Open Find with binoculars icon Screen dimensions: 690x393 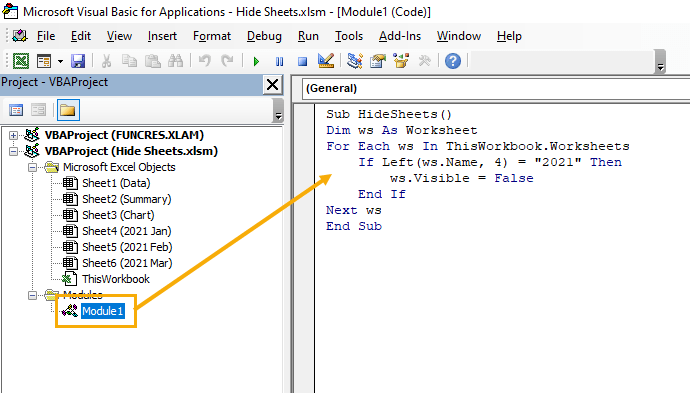click(x=176, y=61)
